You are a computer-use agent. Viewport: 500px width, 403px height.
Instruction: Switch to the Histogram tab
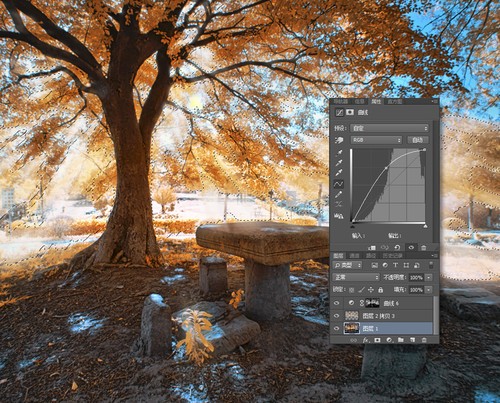395,102
